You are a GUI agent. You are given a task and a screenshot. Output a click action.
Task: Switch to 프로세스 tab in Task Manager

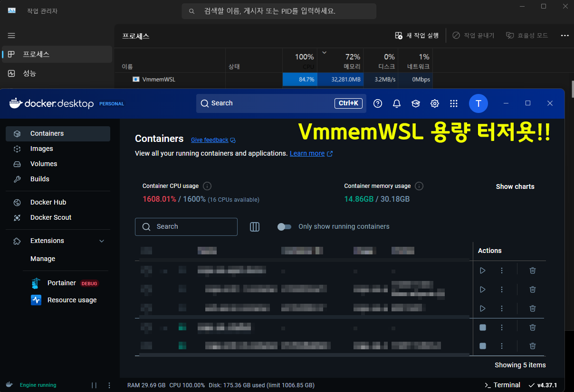(x=57, y=55)
